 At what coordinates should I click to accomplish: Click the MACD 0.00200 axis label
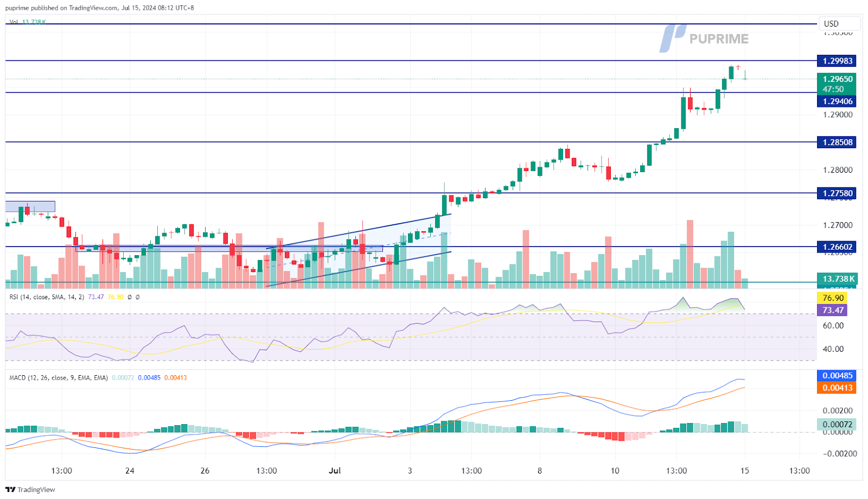coord(838,410)
